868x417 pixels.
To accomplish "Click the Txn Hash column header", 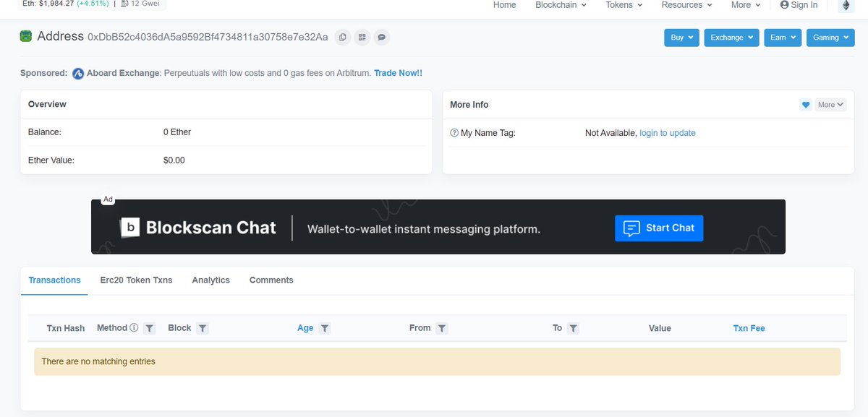I will (x=66, y=328).
